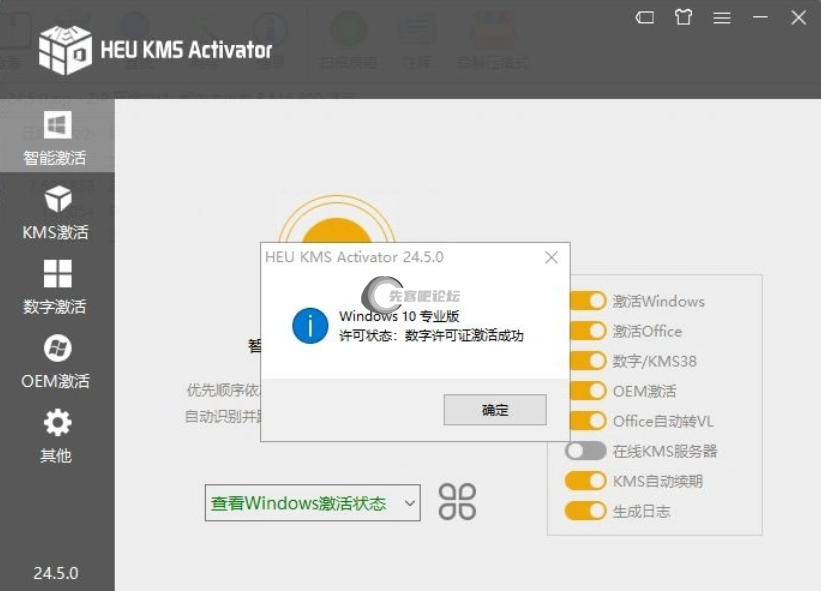
Task: Click the four-circle icon beside the dropdown
Action: point(457,502)
